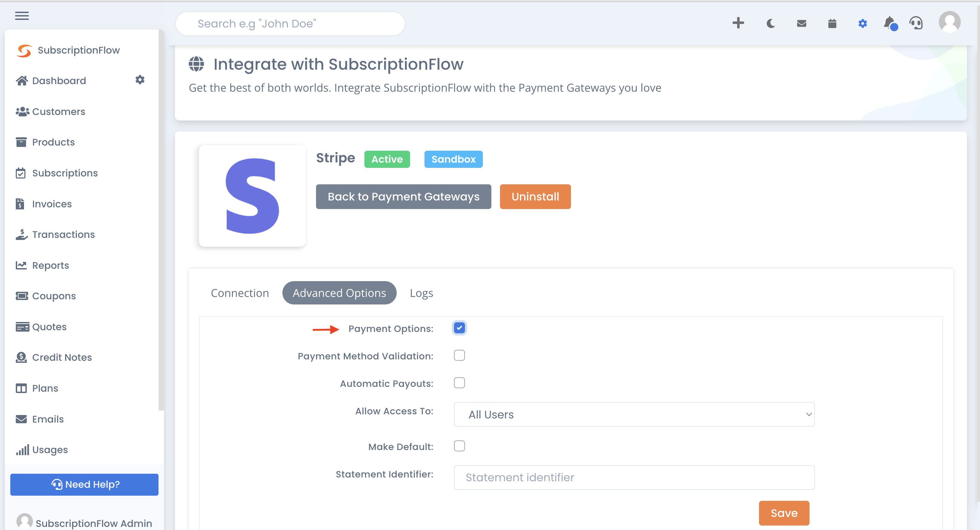The height and width of the screenshot is (530, 980).
Task: Select the Advanced Options tab
Action: (x=339, y=293)
